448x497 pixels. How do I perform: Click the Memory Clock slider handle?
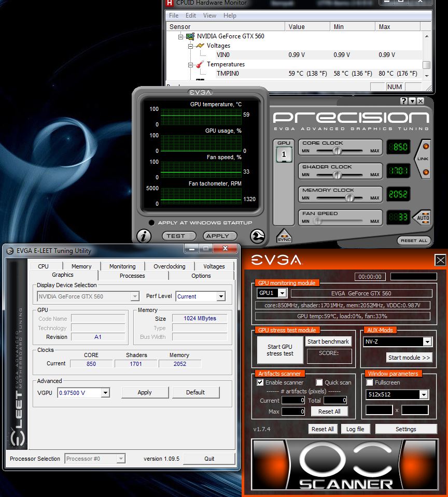pyautogui.click(x=349, y=198)
